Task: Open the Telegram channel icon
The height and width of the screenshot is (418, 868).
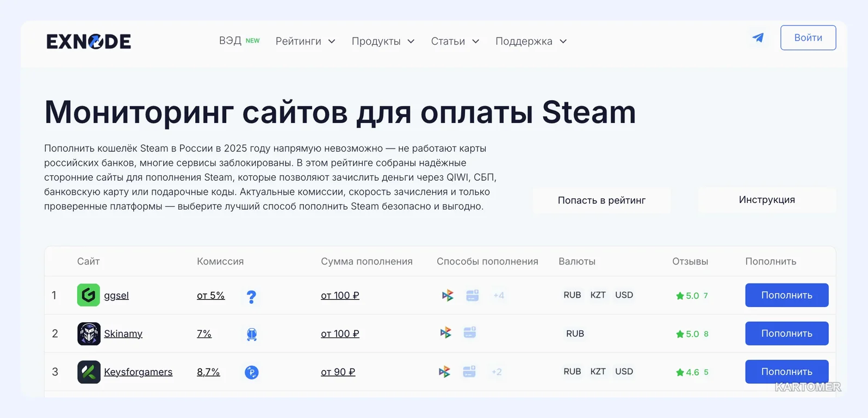Action: [758, 38]
